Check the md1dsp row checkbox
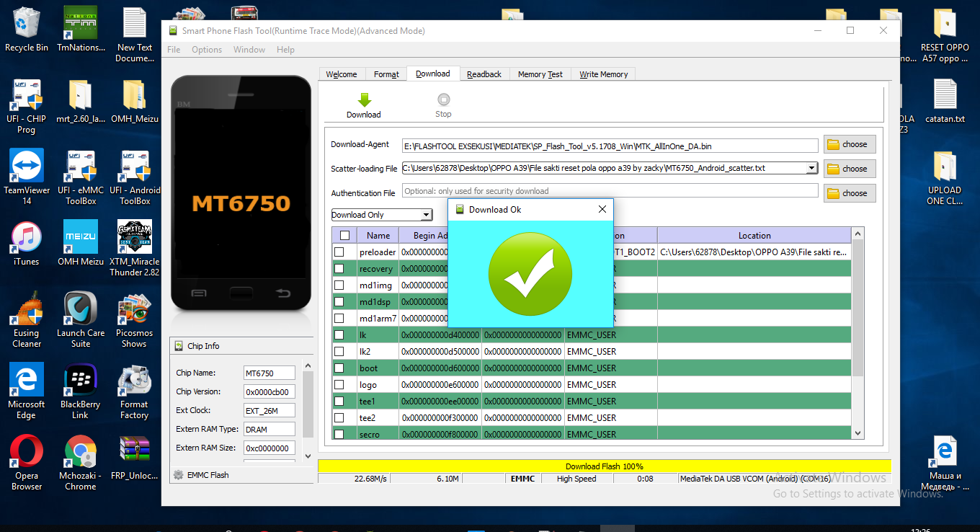980x532 pixels. pos(339,301)
